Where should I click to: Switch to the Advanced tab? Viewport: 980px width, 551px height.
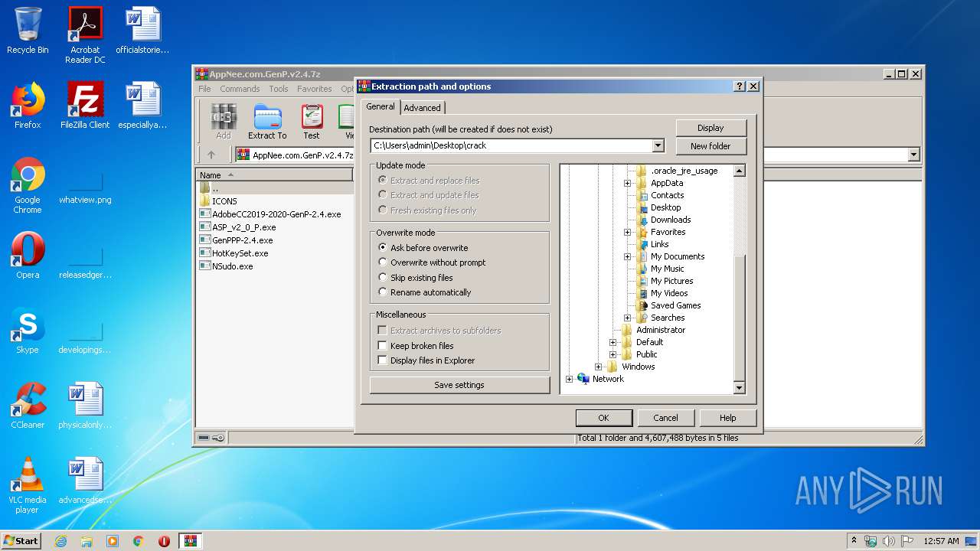pyautogui.click(x=422, y=108)
